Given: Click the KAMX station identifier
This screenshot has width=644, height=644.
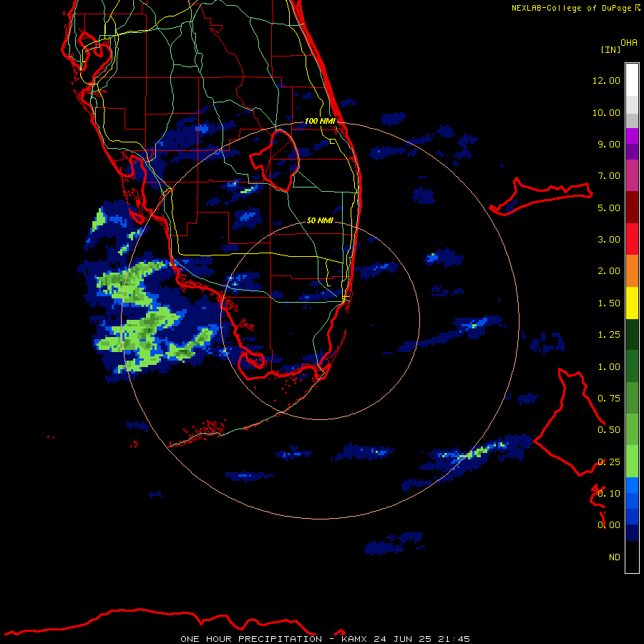Looking at the screenshot, I should point(354,639).
